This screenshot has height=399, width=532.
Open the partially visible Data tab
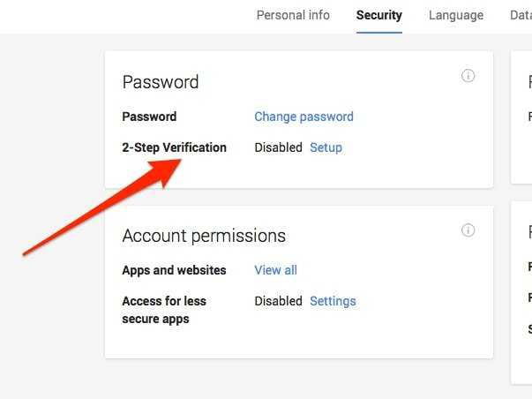coord(521,15)
